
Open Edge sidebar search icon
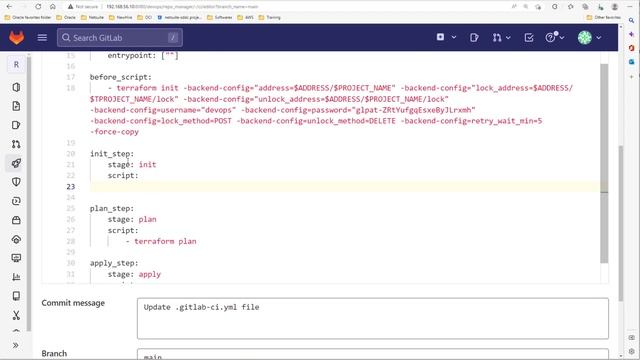click(631, 20)
